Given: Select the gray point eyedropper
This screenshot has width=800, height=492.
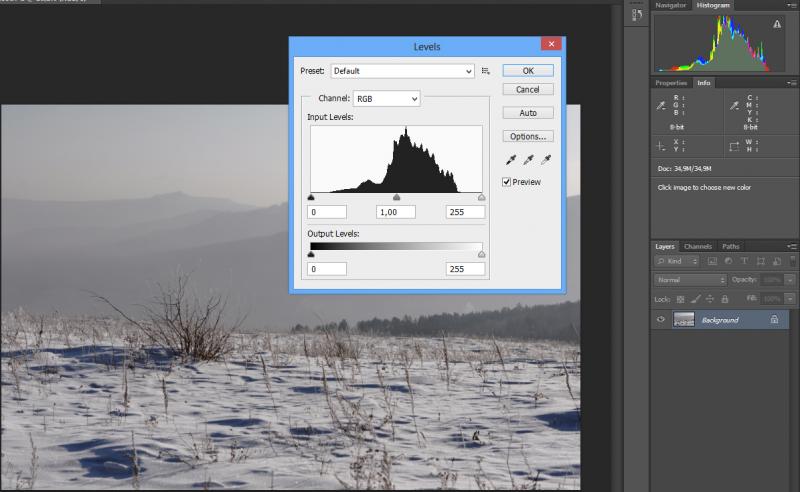Looking at the screenshot, I should click(x=529, y=160).
